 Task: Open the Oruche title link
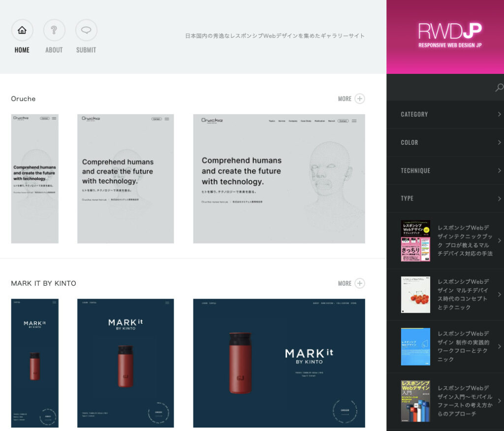[23, 99]
